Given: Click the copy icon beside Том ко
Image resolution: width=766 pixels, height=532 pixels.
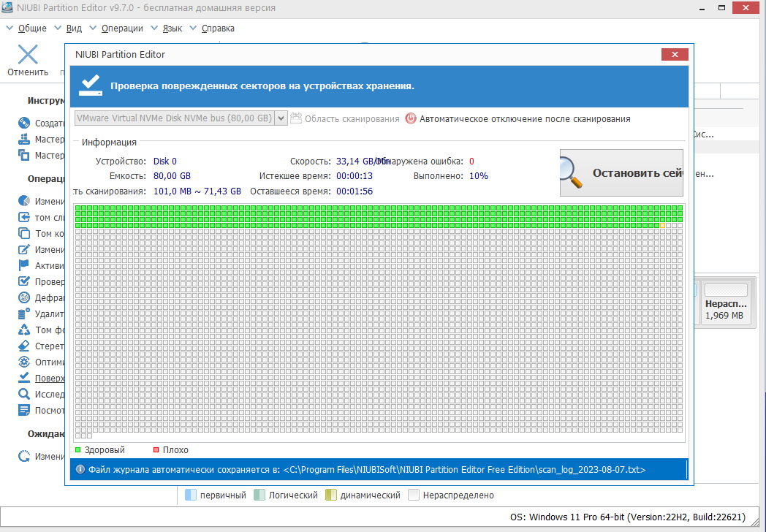Looking at the screenshot, I should pyautogui.click(x=24, y=233).
